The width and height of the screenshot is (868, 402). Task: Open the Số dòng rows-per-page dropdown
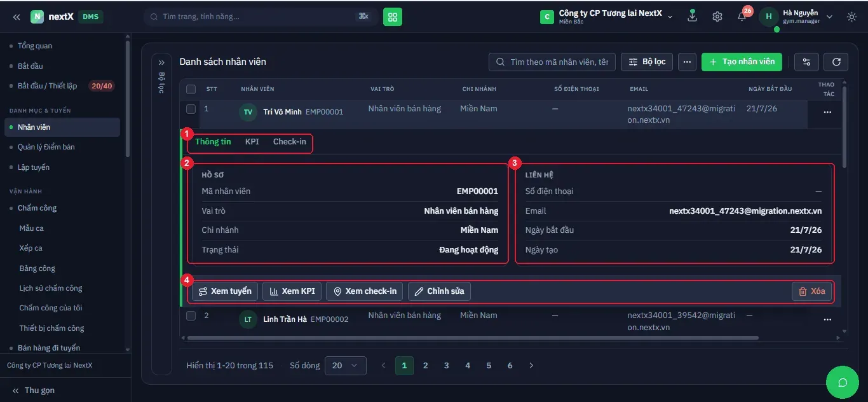pyautogui.click(x=345, y=365)
